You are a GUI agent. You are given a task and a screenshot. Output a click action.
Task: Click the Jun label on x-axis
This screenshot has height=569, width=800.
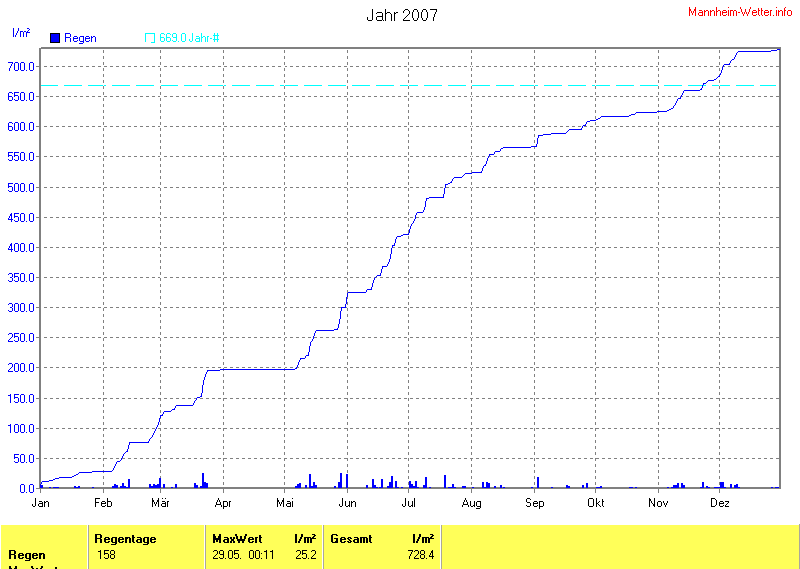tap(348, 503)
